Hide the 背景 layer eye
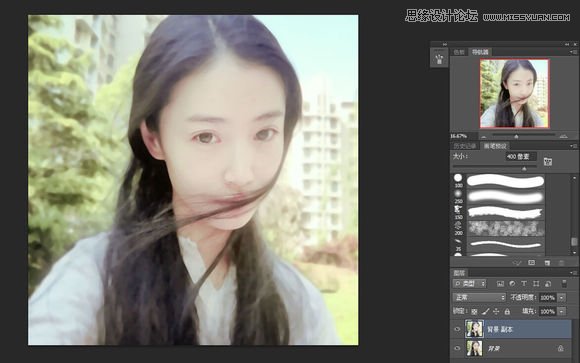The image size is (580, 363). point(457,348)
